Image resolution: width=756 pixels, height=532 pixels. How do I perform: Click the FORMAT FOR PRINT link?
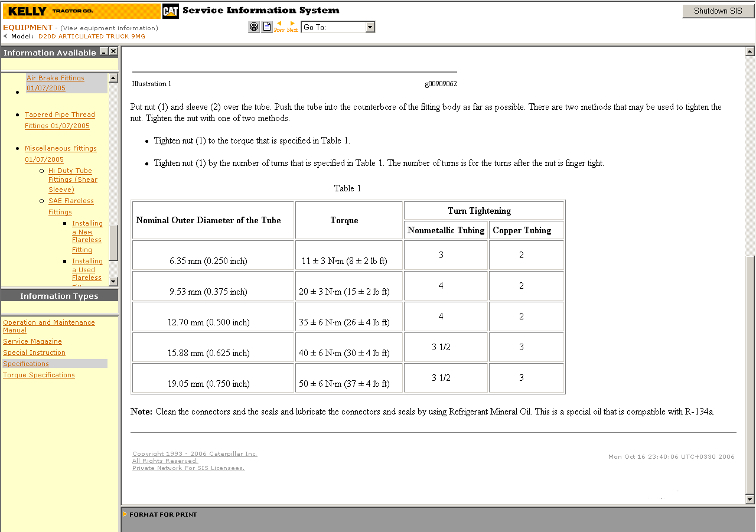(163, 514)
